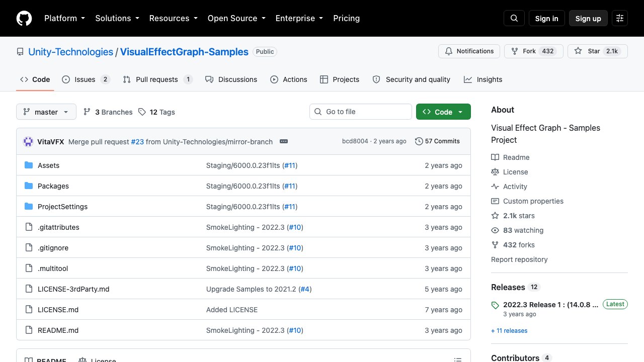This screenshot has height=362, width=644.
Task: Switch to the Security and quality tab
Action: click(x=412, y=79)
